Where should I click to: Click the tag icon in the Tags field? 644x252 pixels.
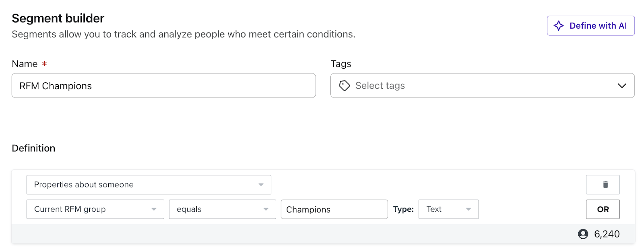[345, 85]
